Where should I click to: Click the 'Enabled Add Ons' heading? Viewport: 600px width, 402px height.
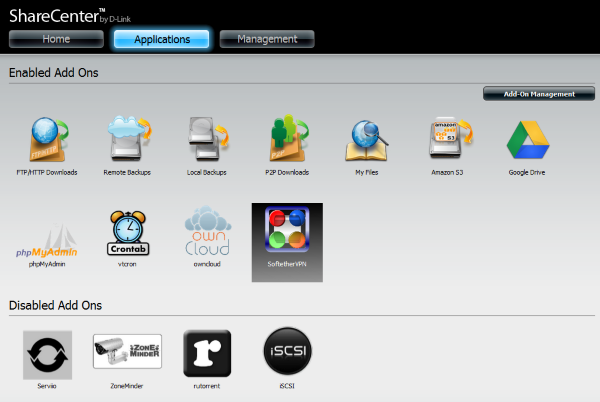(54, 73)
